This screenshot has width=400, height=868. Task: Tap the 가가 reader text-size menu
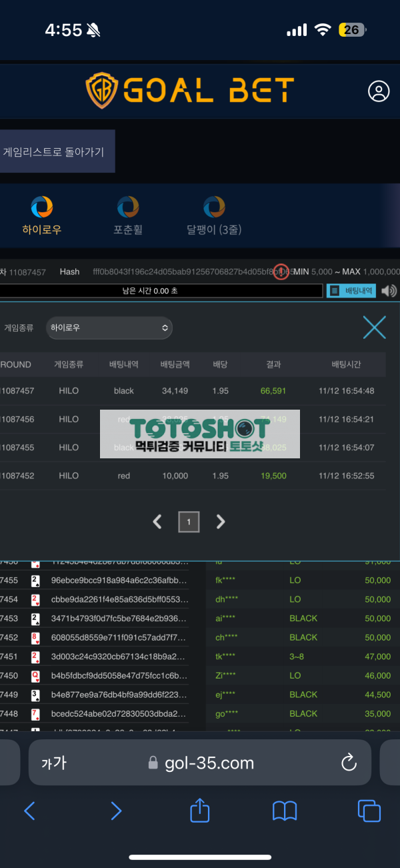[54, 763]
